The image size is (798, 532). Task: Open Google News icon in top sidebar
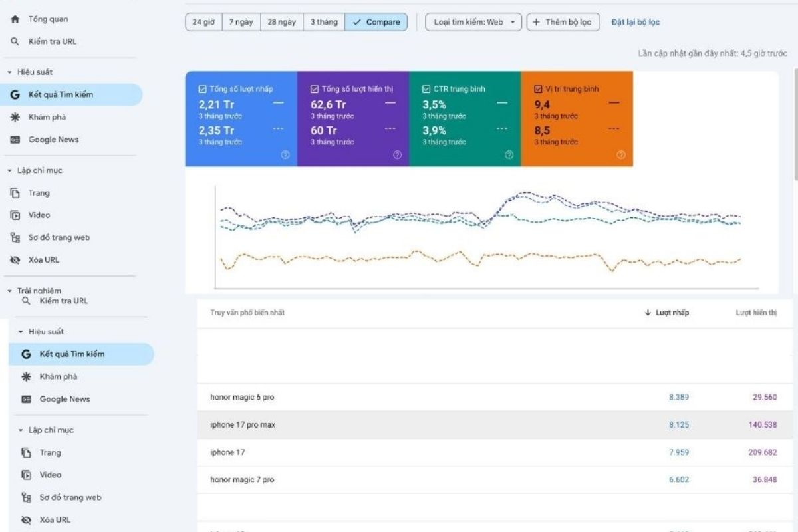coord(15,140)
